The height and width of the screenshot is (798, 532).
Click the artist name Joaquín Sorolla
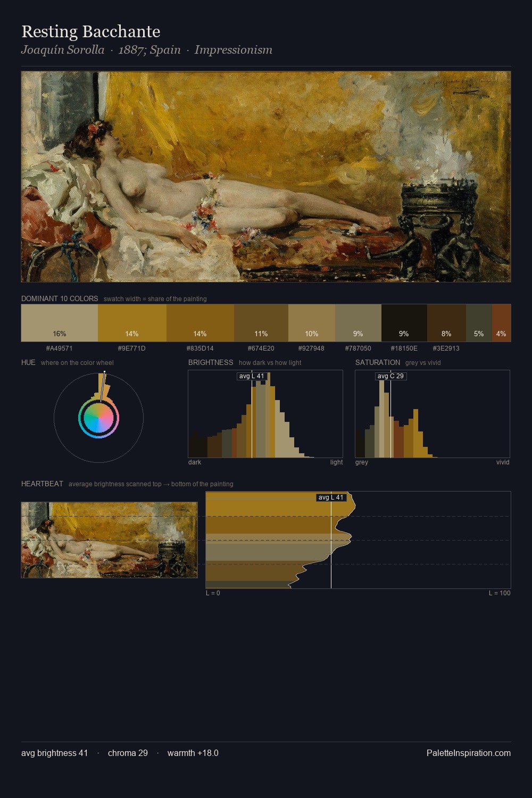click(63, 50)
